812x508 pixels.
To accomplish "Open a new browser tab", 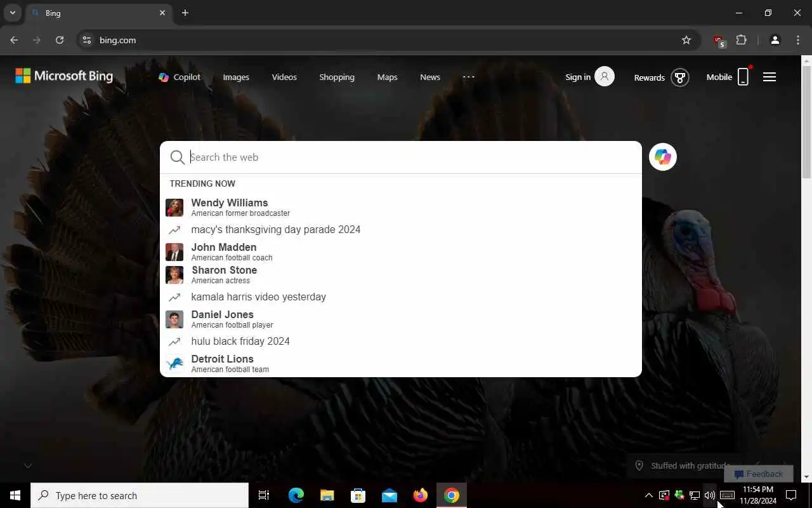I will click(185, 13).
